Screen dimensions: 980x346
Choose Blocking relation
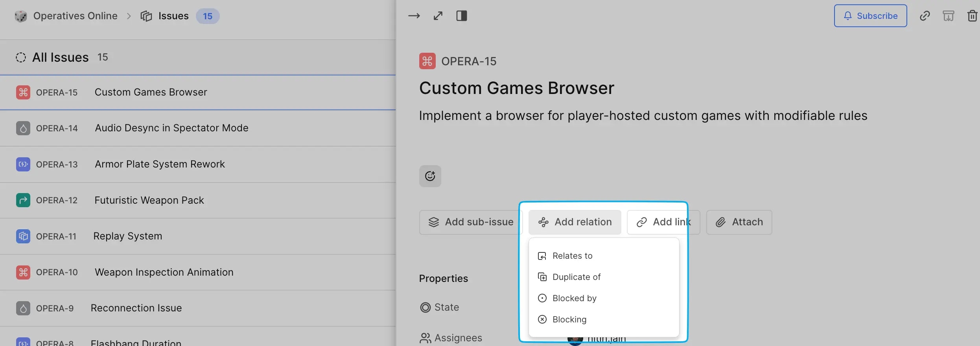(x=604, y=320)
